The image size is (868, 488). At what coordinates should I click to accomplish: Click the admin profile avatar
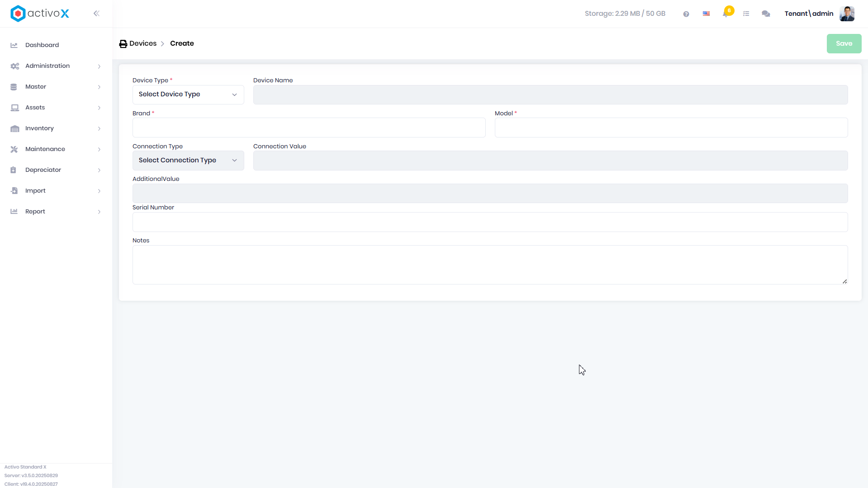[x=847, y=14]
